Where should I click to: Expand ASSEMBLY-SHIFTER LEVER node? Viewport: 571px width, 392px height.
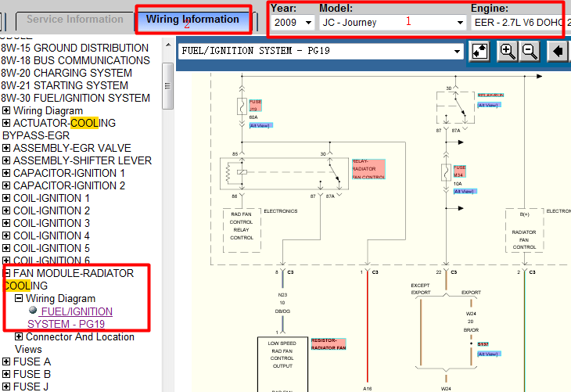click(6, 160)
